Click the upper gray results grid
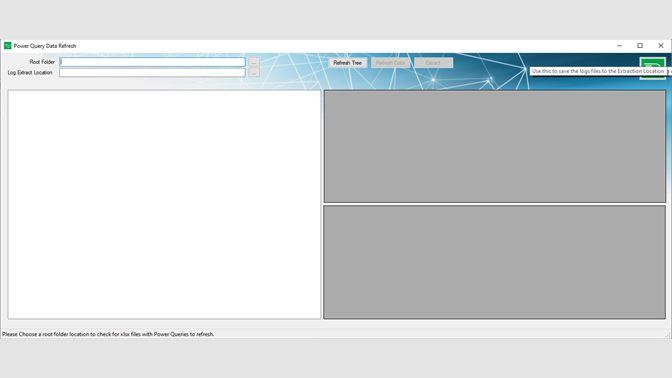Screen dimensions: 672x378 click(x=495, y=146)
